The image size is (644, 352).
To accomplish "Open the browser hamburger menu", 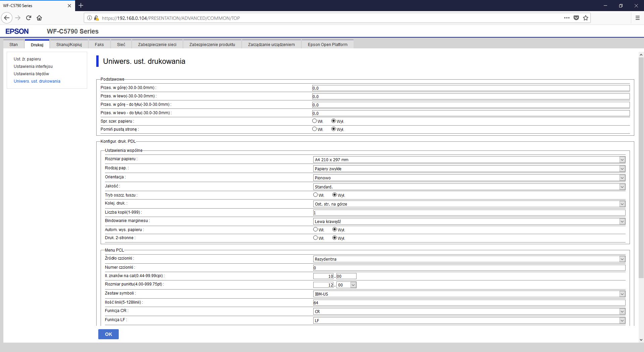I will click(x=638, y=18).
